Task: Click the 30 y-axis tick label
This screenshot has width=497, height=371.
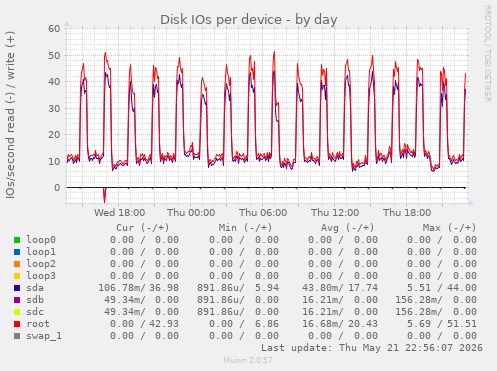Action: (x=54, y=108)
